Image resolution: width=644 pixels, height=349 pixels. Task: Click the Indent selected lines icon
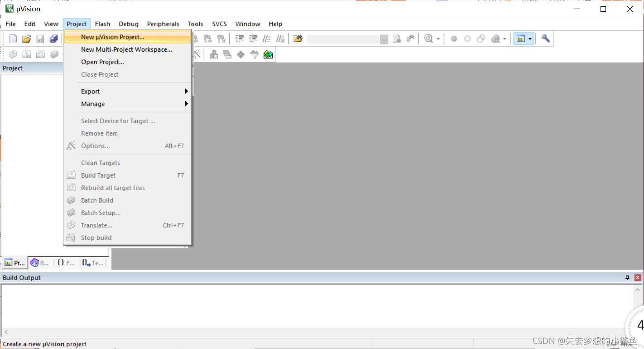point(240,39)
